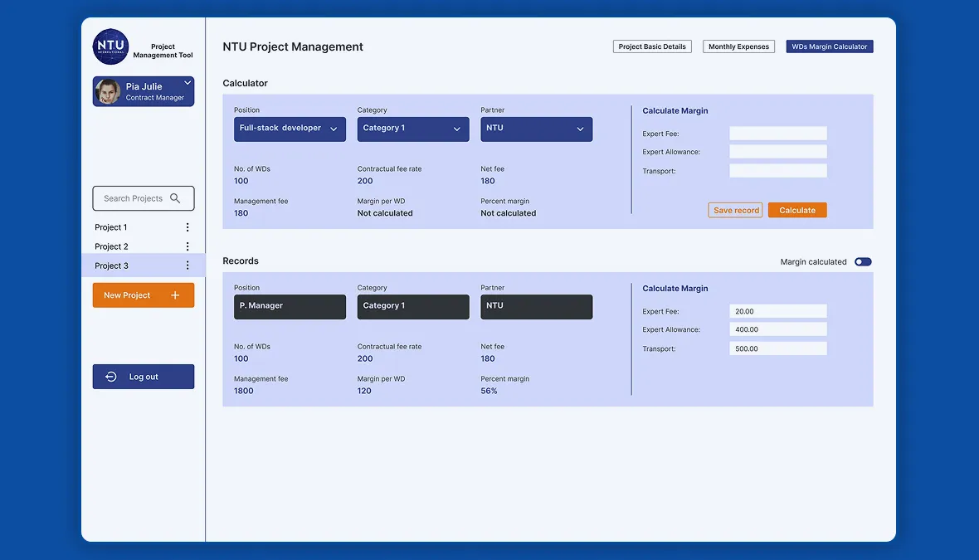Click the Transport field showing 500.00
This screenshot has width=979, height=560.
[x=778, y=348]
